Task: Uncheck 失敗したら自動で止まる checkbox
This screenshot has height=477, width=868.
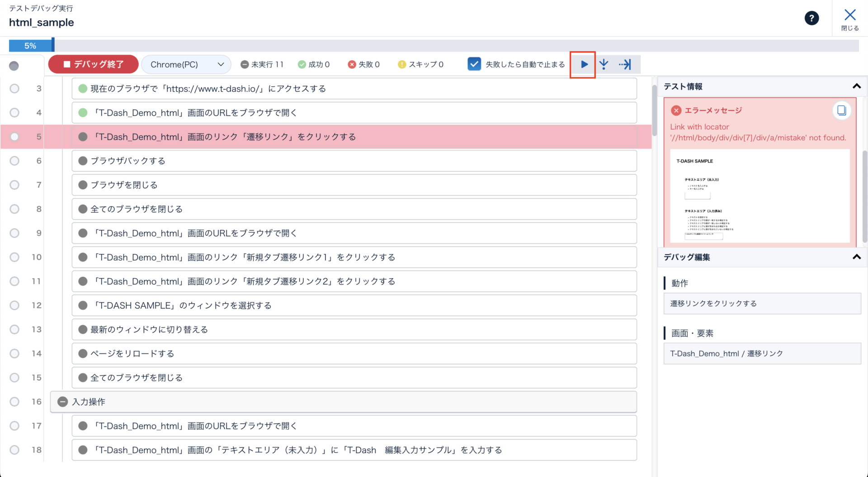Action: (x=474, y=64)
